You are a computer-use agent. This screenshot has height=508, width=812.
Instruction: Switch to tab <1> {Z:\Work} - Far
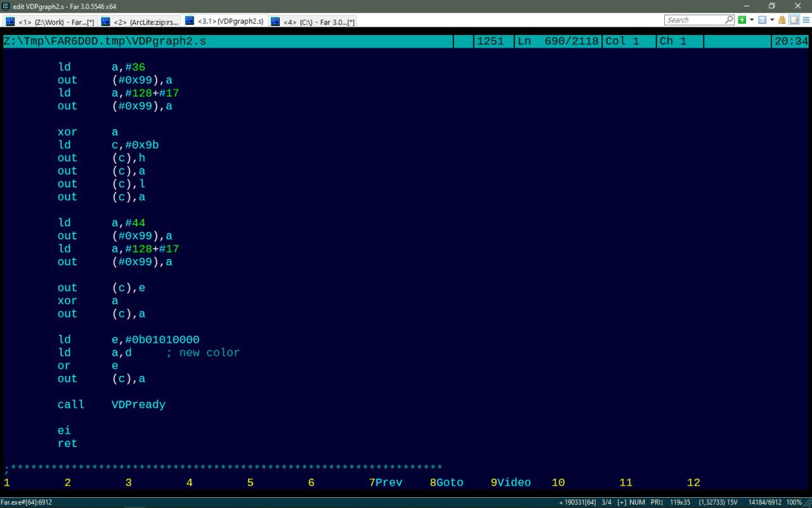[x=49, y=22]
